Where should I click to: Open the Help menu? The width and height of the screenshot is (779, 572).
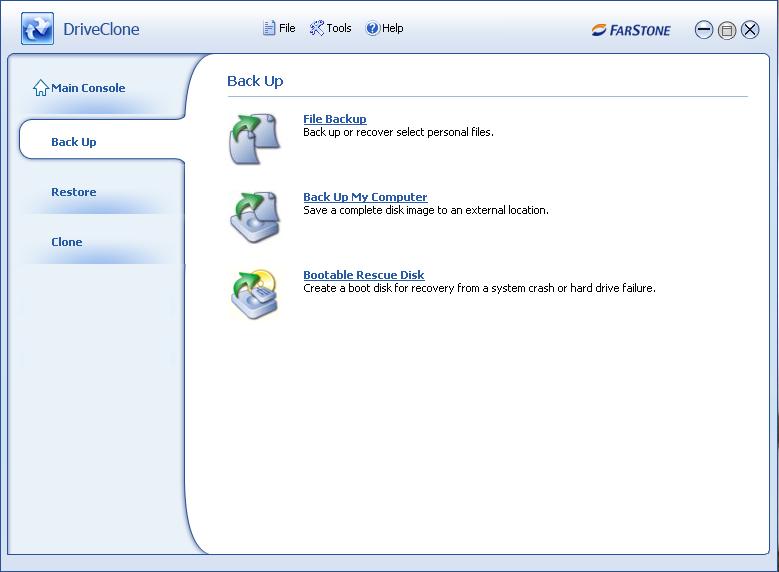pos(385,28)
